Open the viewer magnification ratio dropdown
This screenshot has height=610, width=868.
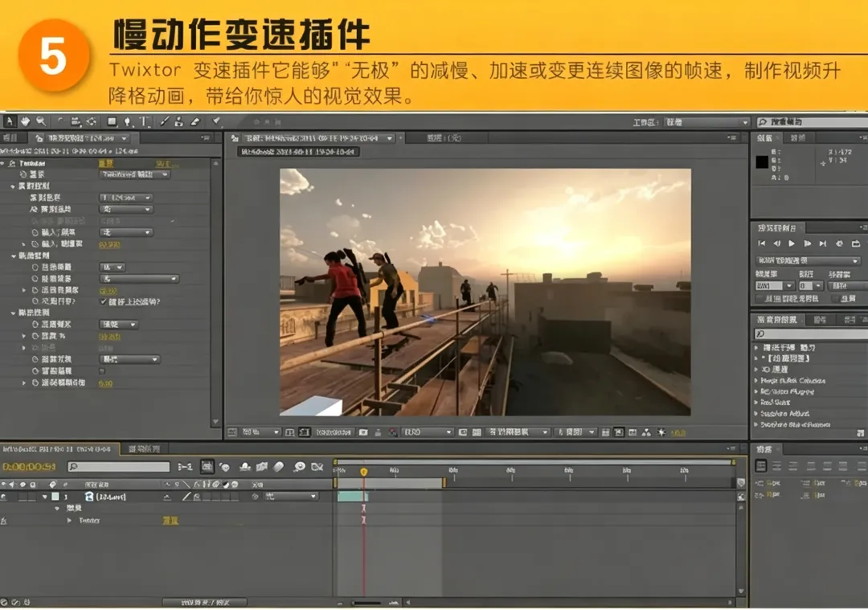click(260, 432)
